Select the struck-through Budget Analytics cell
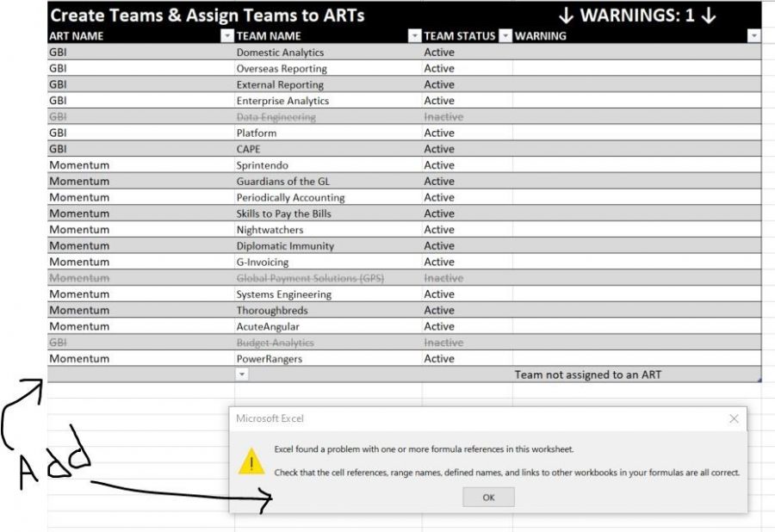This screenshot has width=775, height=532. coord(328,343)
